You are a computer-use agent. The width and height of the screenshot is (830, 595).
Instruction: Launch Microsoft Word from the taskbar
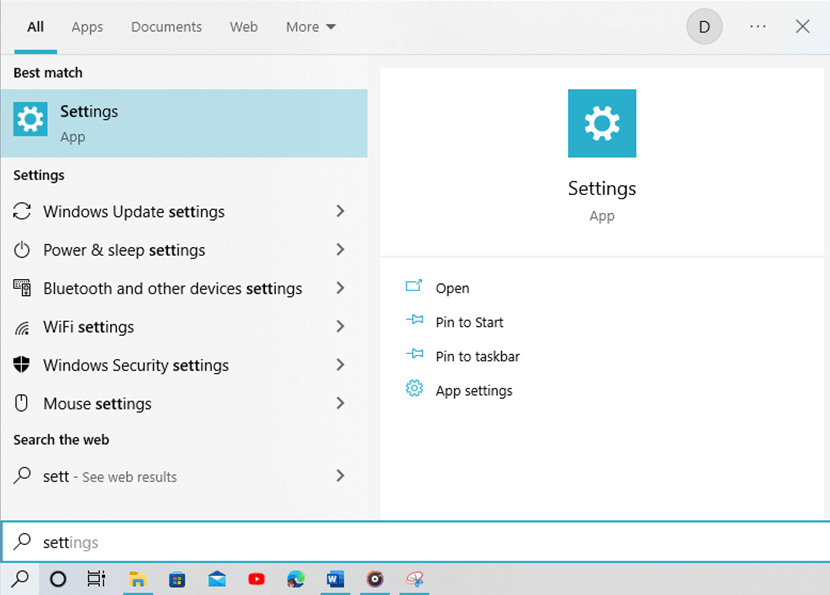coord(335,579)
